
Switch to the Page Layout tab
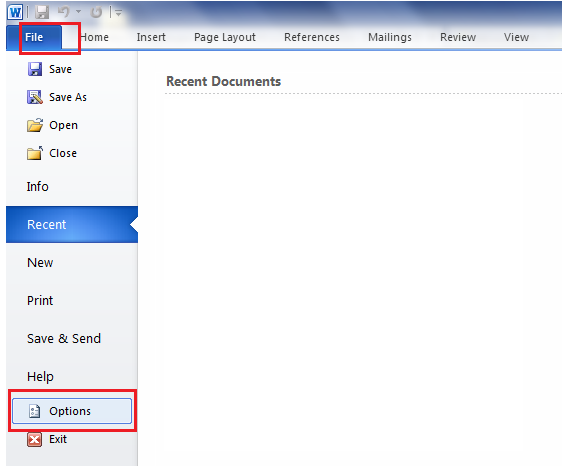pyautogui.click(x=225, y=37)
